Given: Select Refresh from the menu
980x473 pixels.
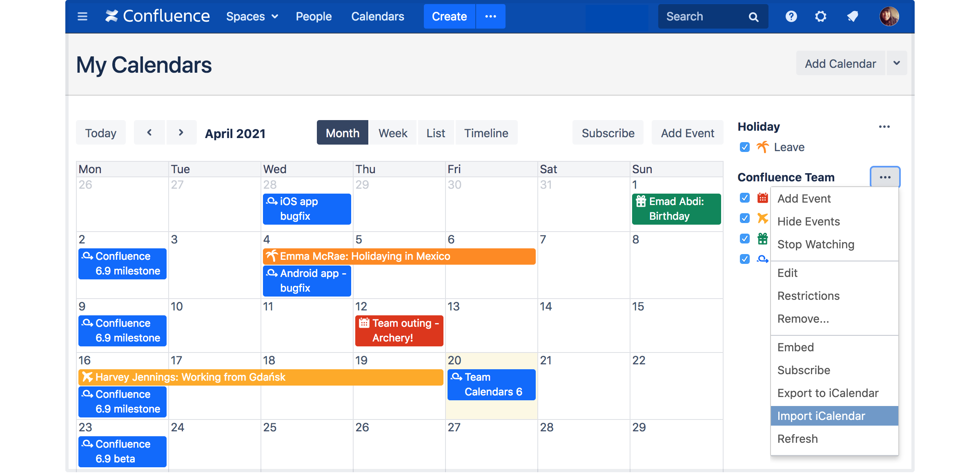Looking at the screenshot, I should point(835,439).
